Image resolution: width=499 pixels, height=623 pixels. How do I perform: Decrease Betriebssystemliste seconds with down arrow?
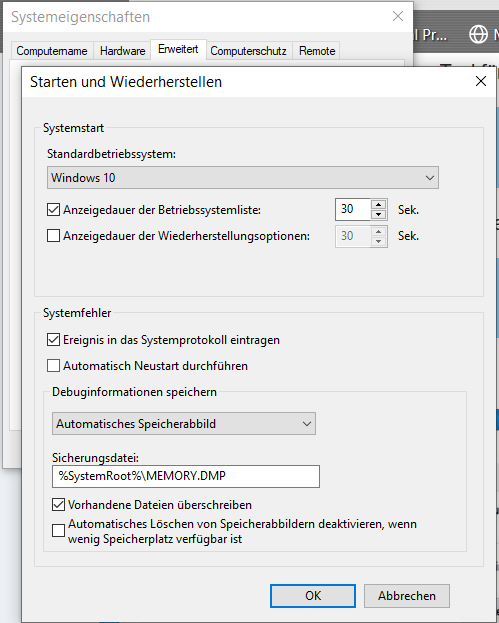coord(379,215)
